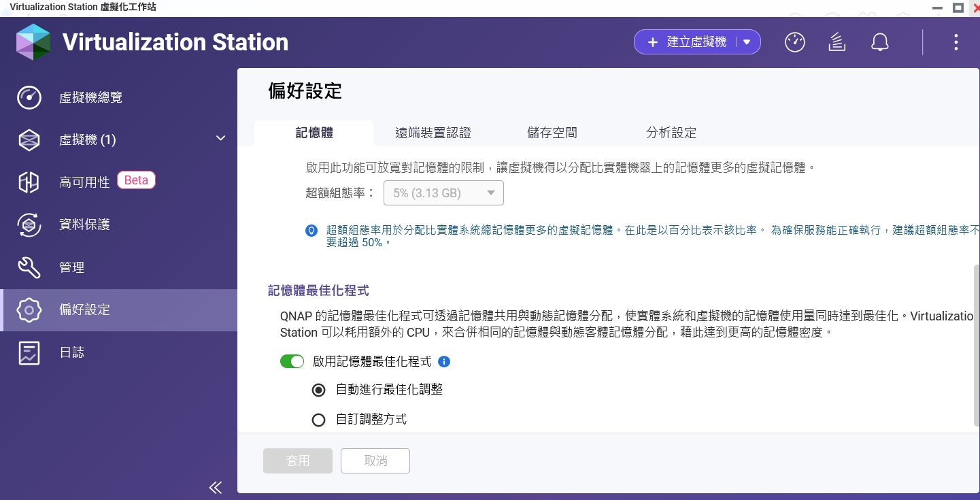Open the 建立虛擬機 dropdown arrow
980x500 pixels.
click(x=747, y=42)
